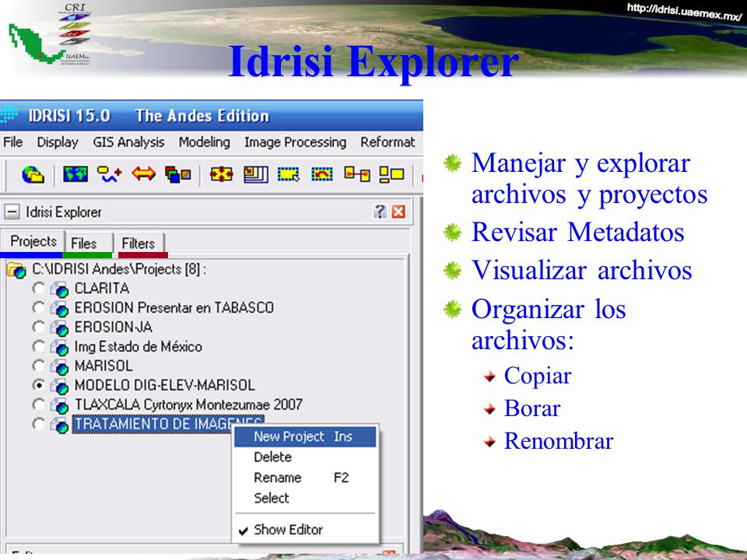Open the File menu

[x=13, y=142]
